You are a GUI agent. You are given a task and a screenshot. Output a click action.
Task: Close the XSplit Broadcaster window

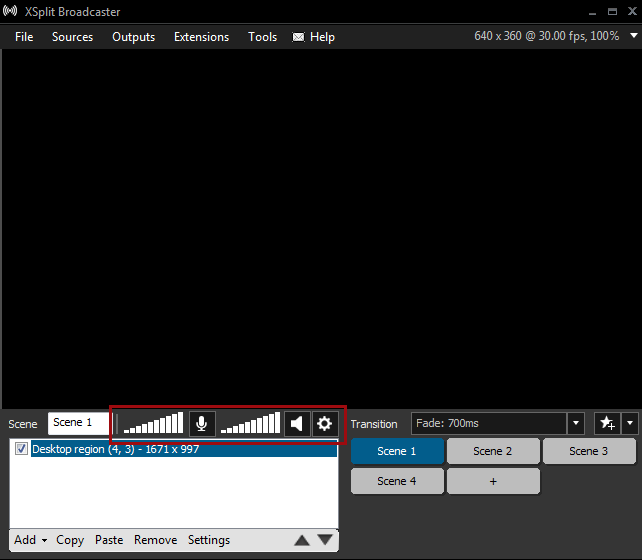632,11
